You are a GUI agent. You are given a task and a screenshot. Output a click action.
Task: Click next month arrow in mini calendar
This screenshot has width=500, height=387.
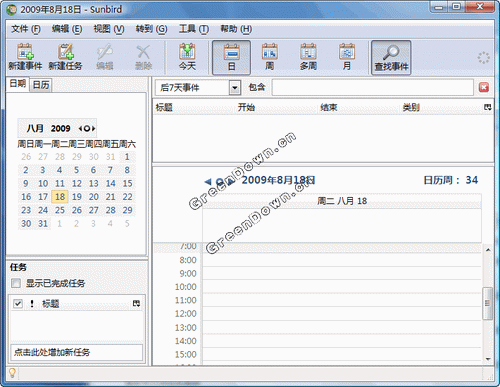(94, 128)
